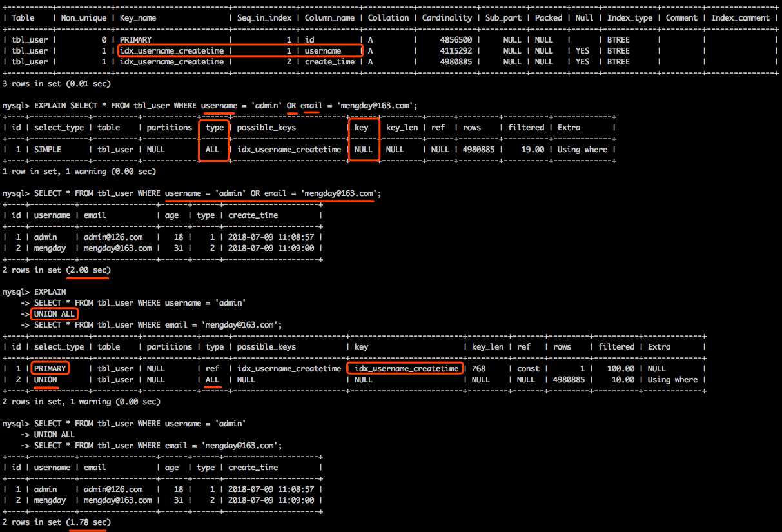Select the Column_name header in index listing
Viewport: 782px width, 532px height.
(329, 18)
